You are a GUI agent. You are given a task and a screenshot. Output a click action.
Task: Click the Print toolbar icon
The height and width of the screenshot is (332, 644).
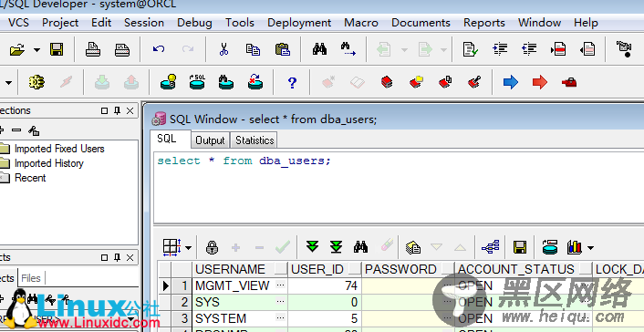coord(93,49)
